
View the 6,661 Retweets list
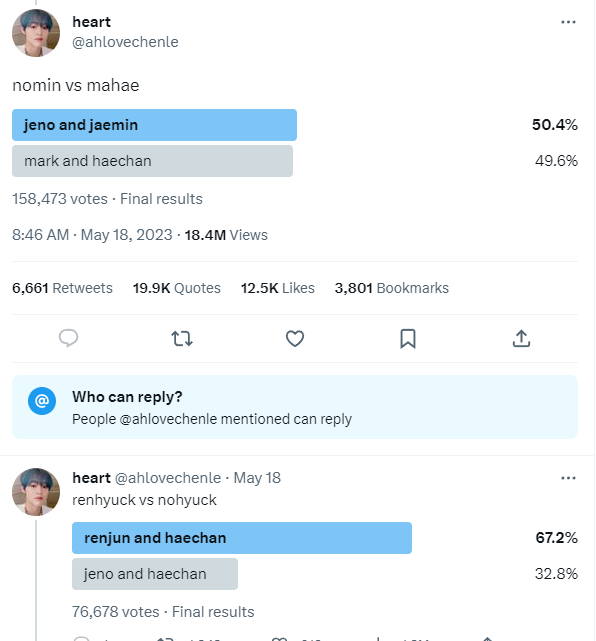(62, 288)
